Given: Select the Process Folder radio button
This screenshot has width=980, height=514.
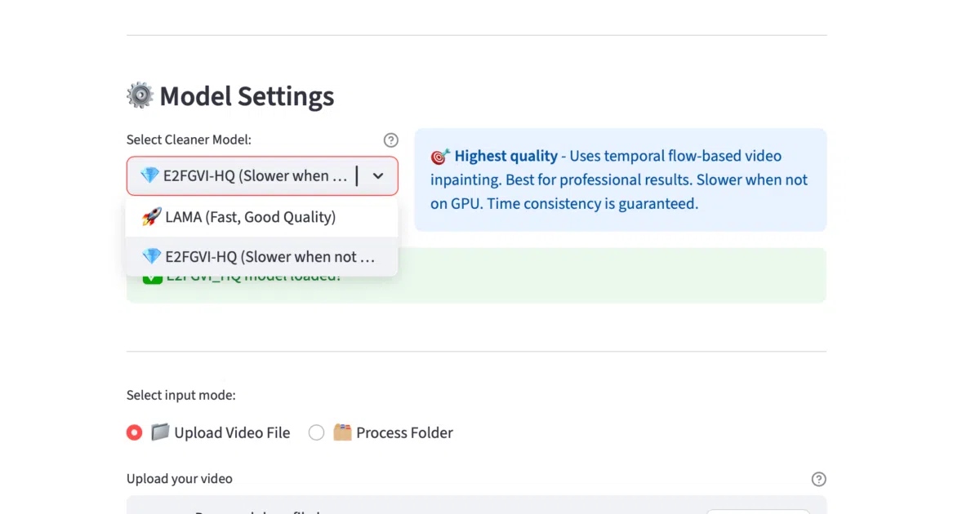Looking at the screenshot, I should [316, 432].
